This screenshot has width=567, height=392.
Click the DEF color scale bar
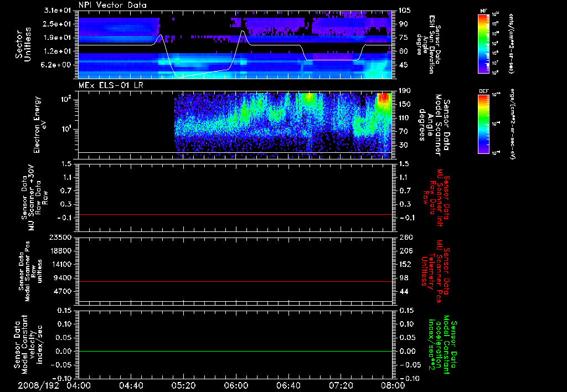[x=483, y=124]
